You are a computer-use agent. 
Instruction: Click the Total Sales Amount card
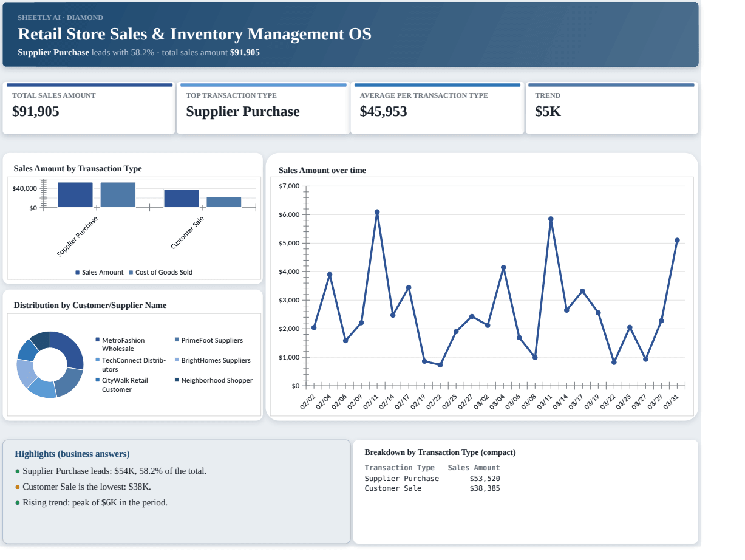point(89,108)
